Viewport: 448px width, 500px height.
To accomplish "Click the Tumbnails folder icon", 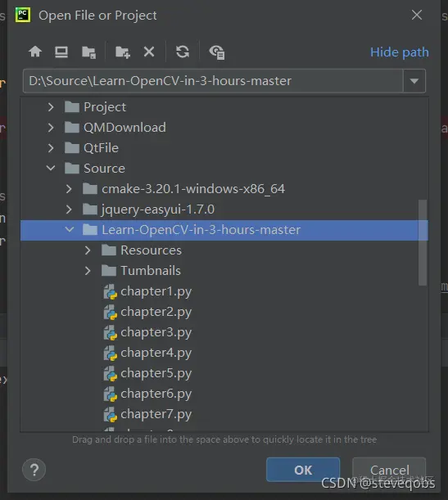I will tap(109, 271).
